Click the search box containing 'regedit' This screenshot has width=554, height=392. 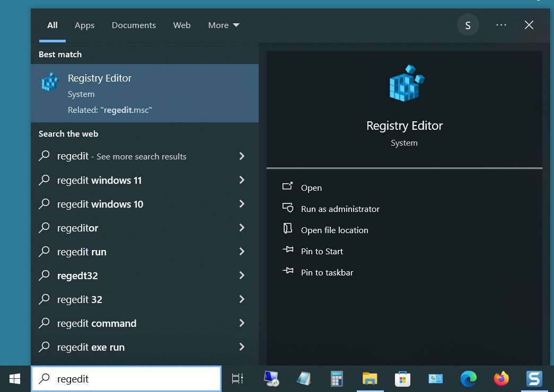[127, 379]
